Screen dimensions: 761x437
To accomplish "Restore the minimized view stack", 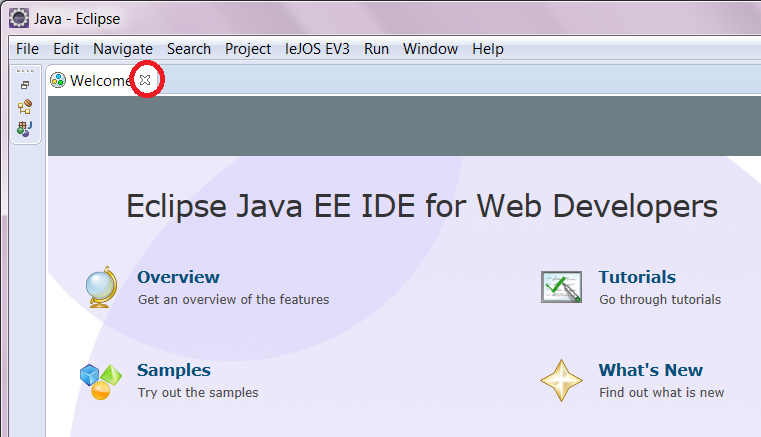I will pyautogui.click(x=25, y=85).
